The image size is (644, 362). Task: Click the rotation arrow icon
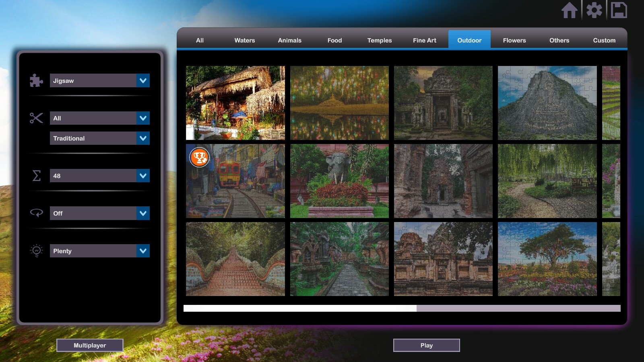(x=36, y=213)
